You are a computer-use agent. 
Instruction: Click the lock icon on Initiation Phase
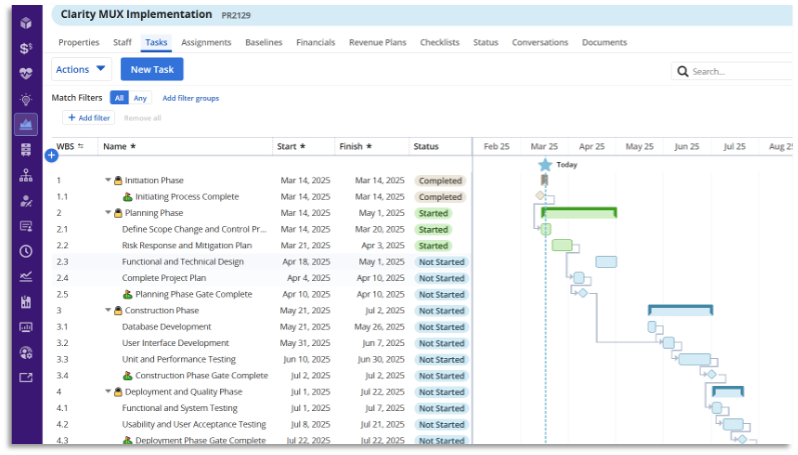(118, 180)
